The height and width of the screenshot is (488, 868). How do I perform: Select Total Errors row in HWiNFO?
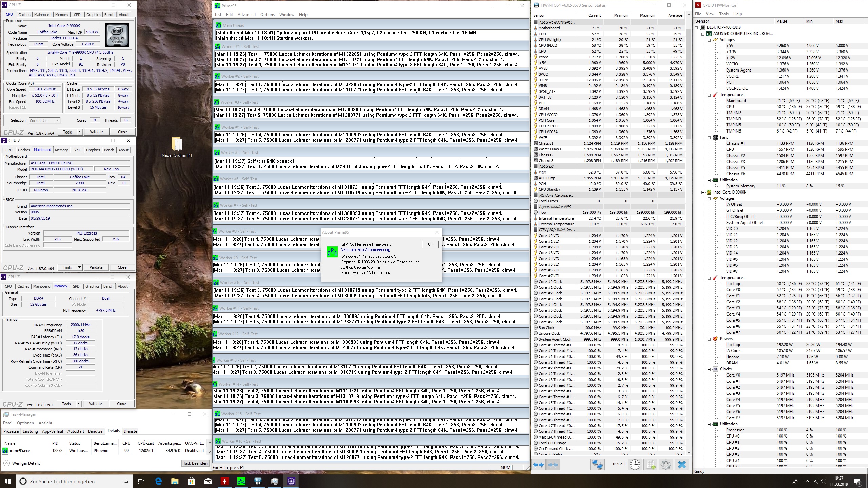pyautogui.click(x=609, y=201)
